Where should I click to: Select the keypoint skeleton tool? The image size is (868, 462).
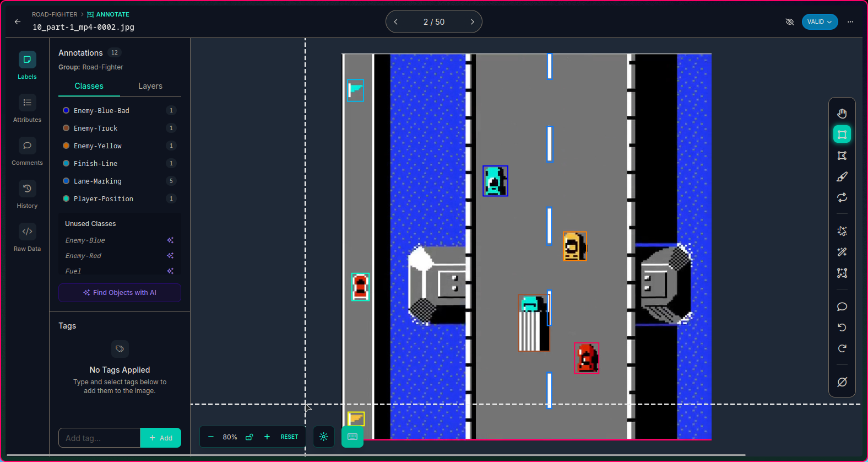point(842,273)
